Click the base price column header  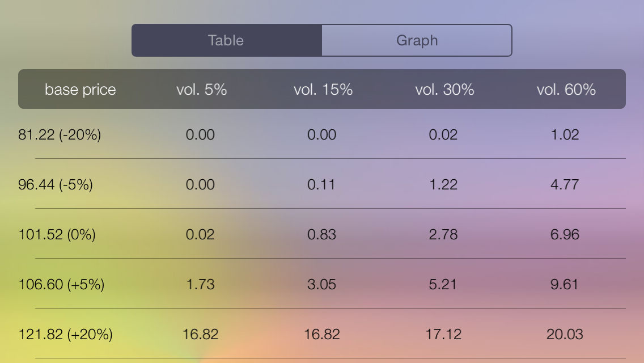point(80,89)
